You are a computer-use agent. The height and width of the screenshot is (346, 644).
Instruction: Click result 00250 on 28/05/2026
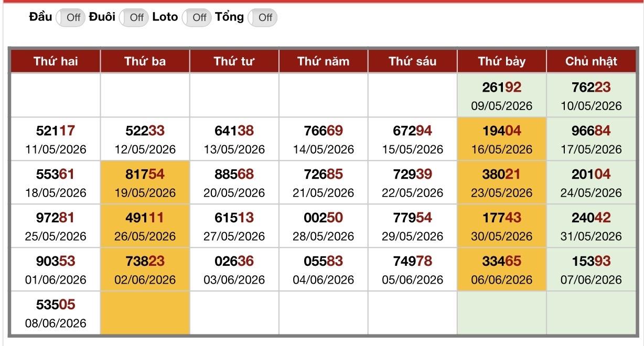[x=324, y=226]
